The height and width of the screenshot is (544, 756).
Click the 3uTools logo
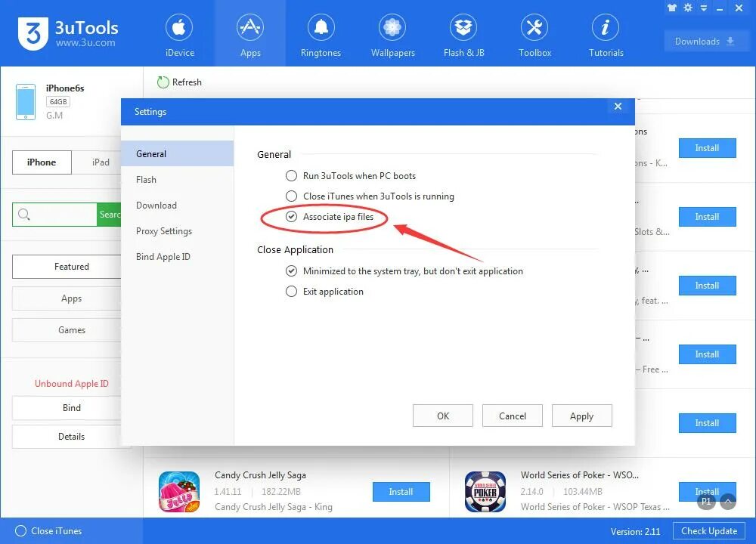pos(33,33)
